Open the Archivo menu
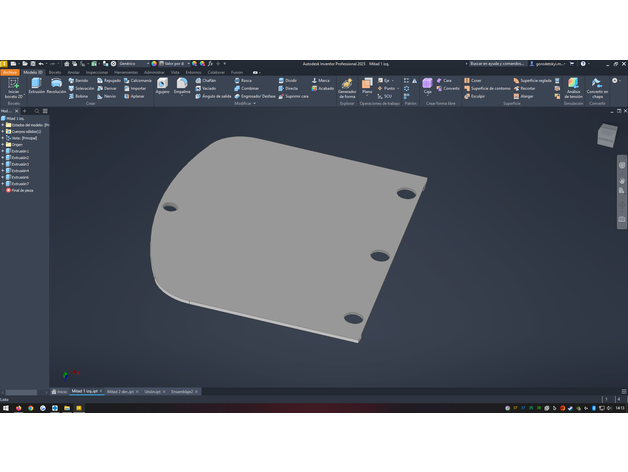This screenshot has height=472, width=628. (x=9, y=72)
